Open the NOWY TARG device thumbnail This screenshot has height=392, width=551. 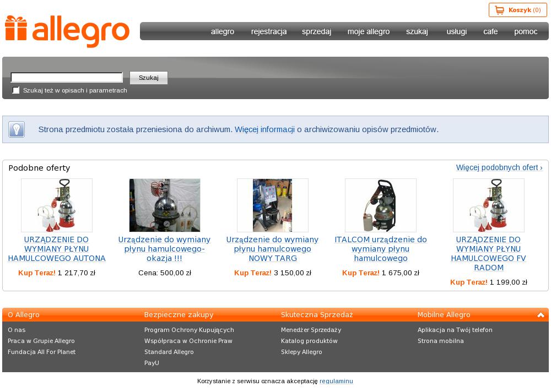click(273, 205)
